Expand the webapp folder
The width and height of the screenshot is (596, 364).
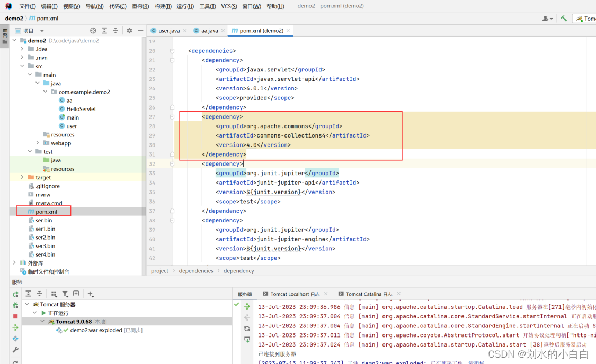[x=37, y=143]
